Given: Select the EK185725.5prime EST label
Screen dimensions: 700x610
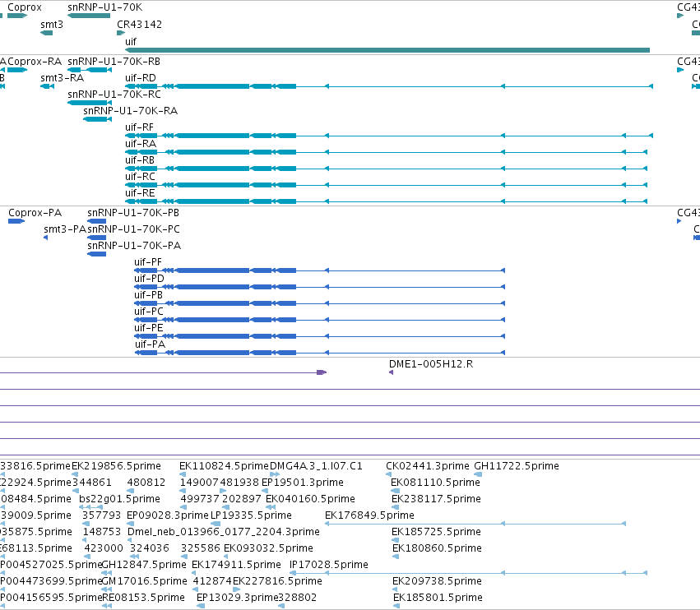Looking at the screenshot, I should [436, 532].
